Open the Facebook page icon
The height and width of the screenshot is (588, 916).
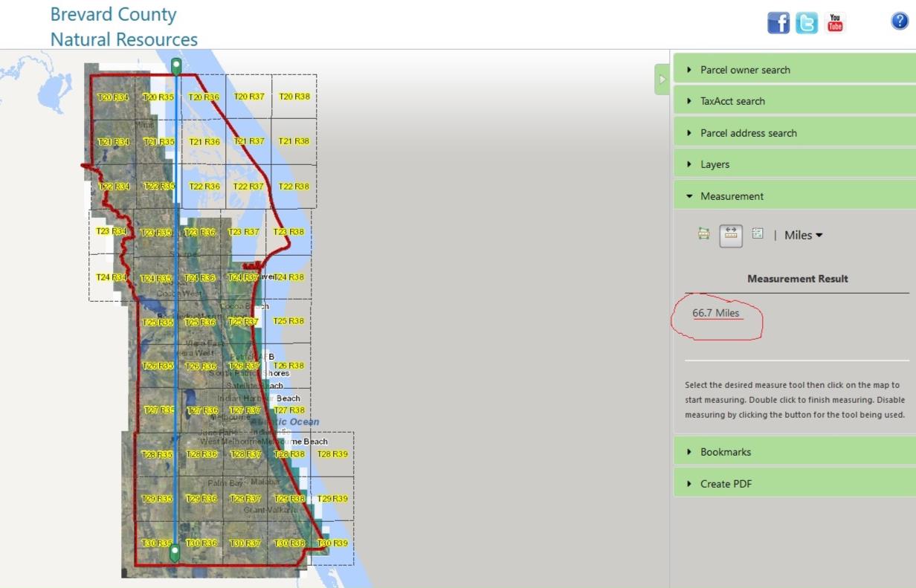click(778, 23)
